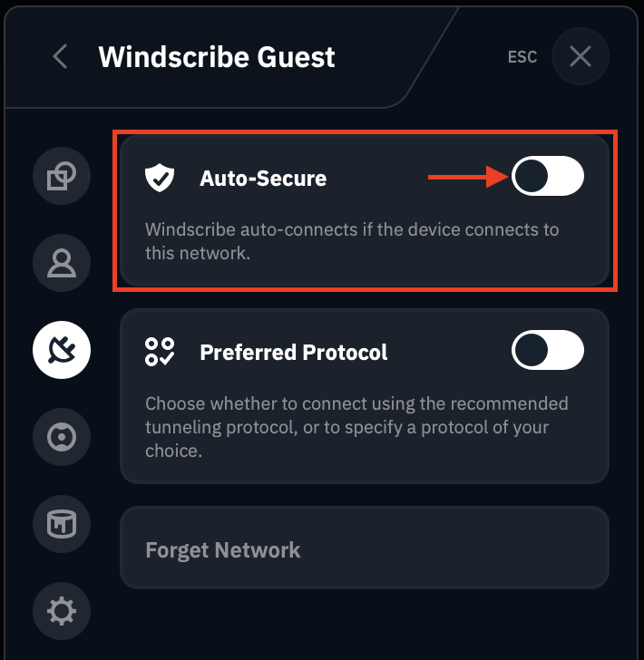The width and height of the screenshot is (644, 660).
Task: Close the preferences with the X button
Action: pyautogui.click(x=580, y=57)
